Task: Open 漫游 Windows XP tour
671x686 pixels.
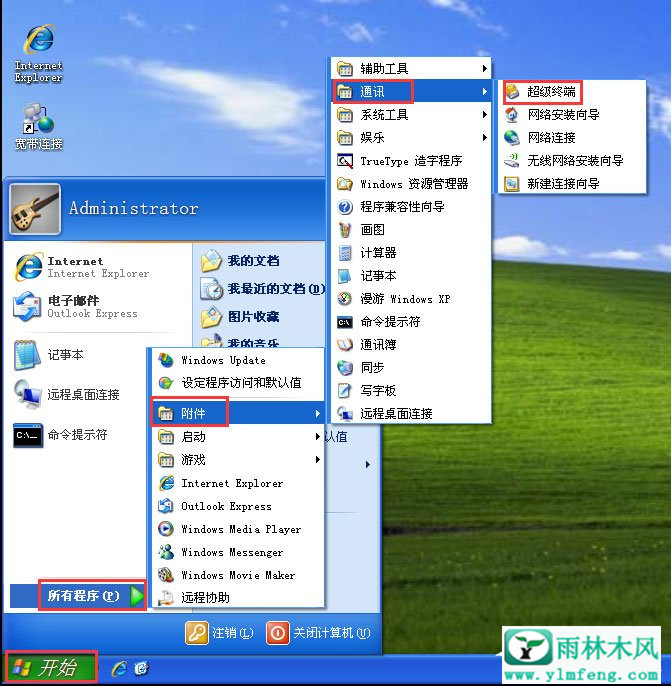Action: pos(411,299)
